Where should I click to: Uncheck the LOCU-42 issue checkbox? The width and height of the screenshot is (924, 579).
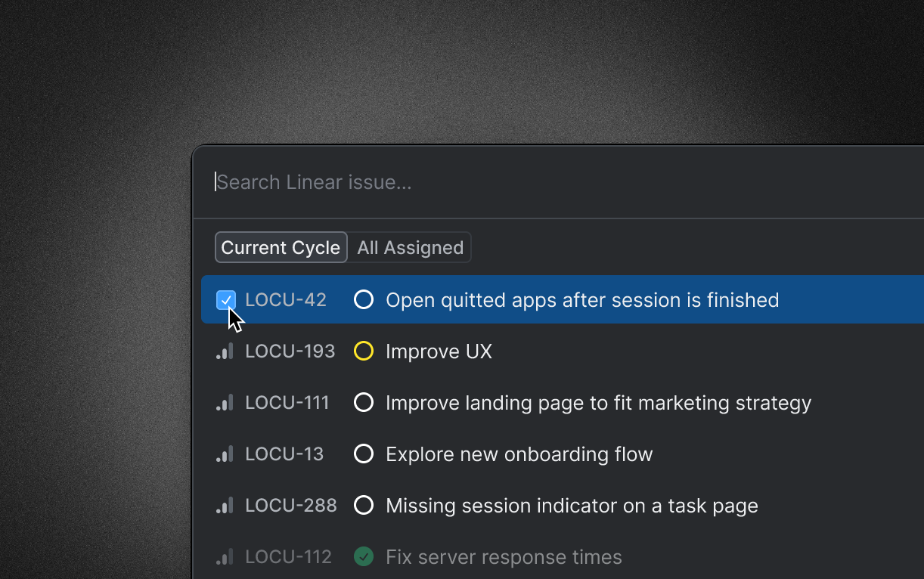pos(225,300)
